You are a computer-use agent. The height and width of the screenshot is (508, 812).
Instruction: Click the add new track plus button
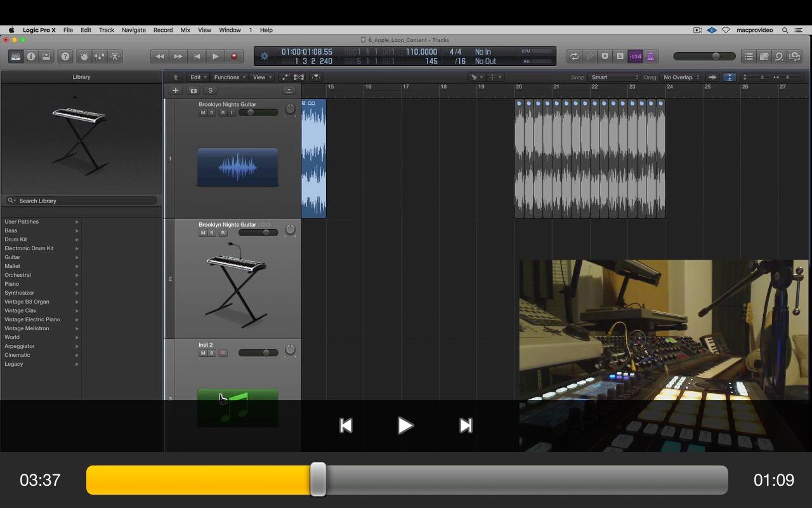point(176,90)
